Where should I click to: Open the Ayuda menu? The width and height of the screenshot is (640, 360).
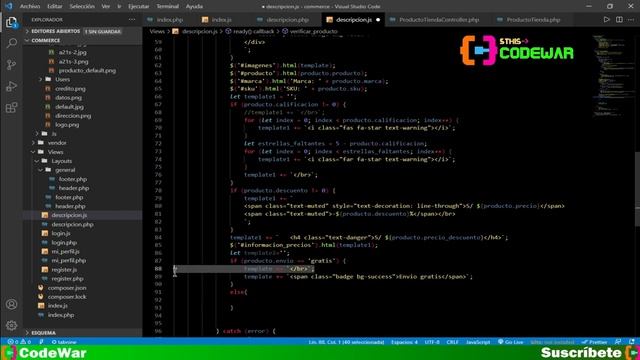click(194, 6)
